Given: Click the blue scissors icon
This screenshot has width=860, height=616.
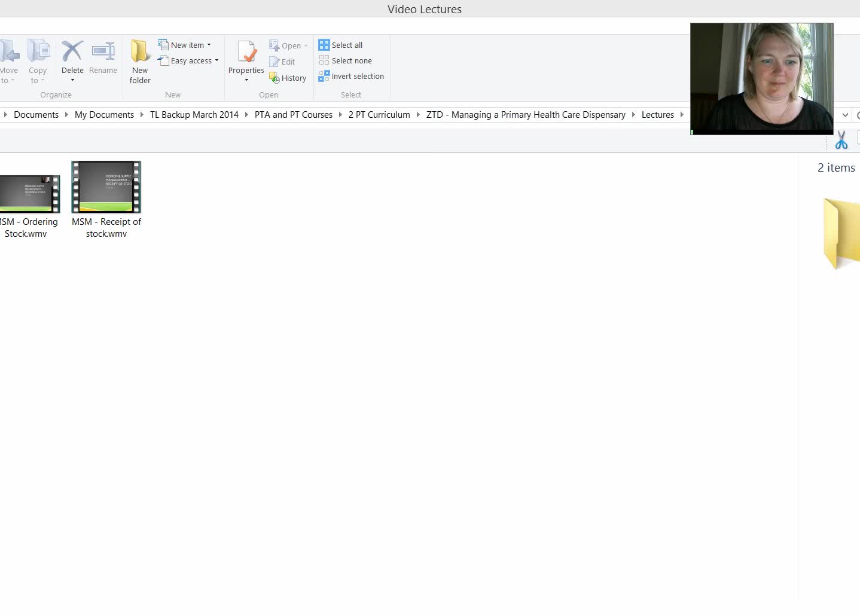Looking at the screenshot, I should click(841, 140).
